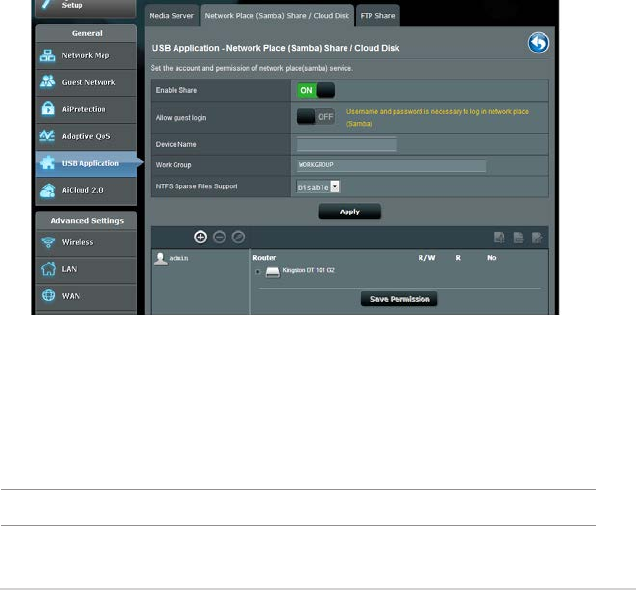Click the modify folder icon

[537, 237]
